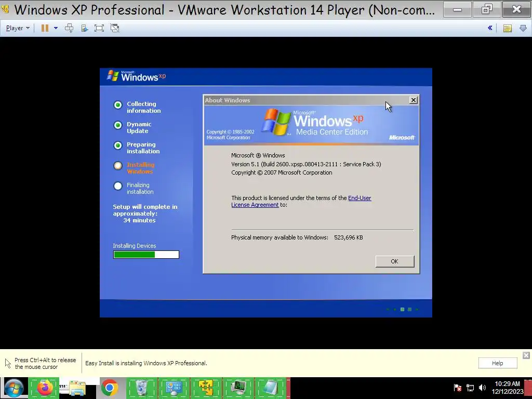This screenshot has height=399, width=532.
Task: Click the network tray icon
Action: tap(470, 388)
